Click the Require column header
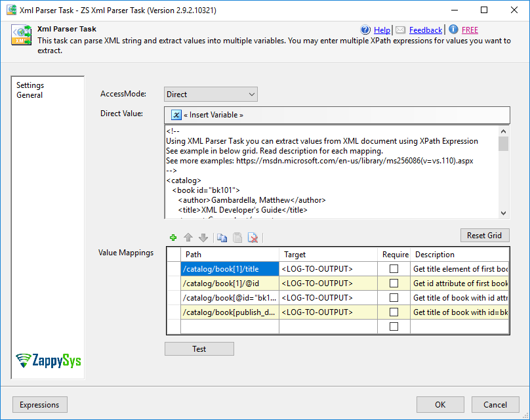The height and width of the screenshot is (420, 530). (x=394, y=255)
